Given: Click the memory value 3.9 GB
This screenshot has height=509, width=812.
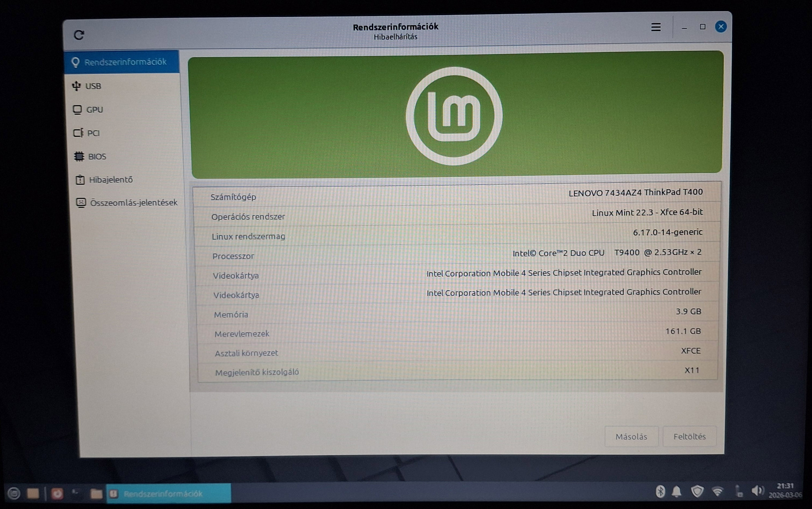Looking at the screenshot, I should click(689, 311).
